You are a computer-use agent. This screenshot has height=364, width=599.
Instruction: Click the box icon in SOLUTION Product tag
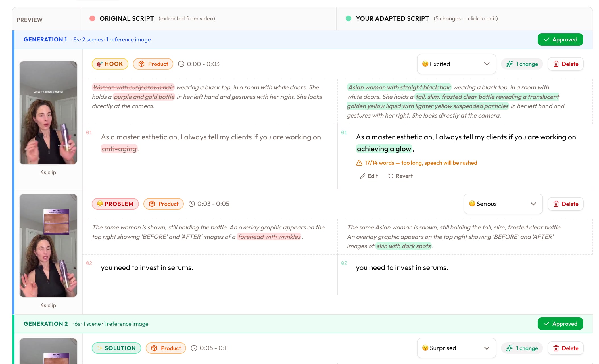coord(154,348)
